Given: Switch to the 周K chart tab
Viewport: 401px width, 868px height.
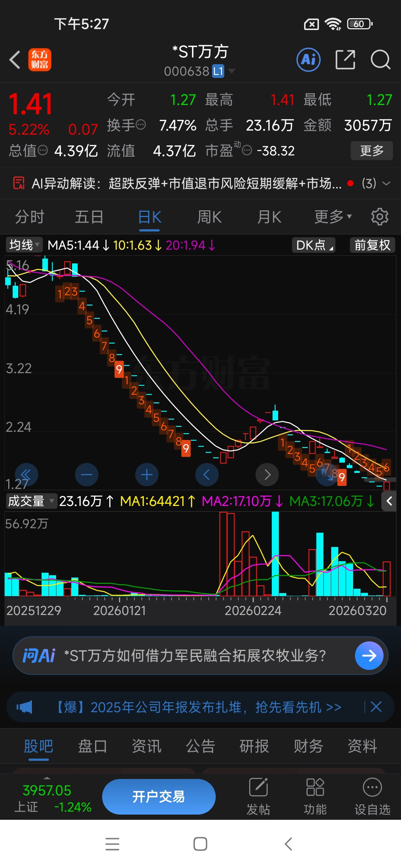Looking at the screenshot, I should coord(209,217).
